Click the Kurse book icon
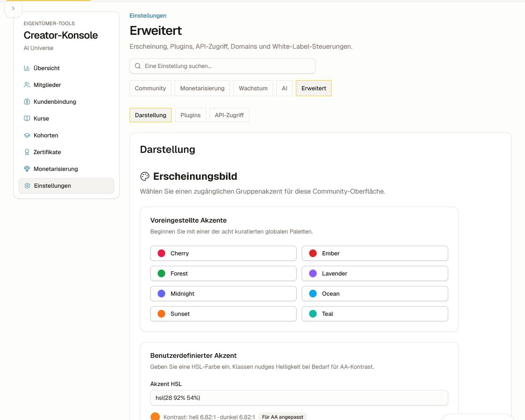 [x=27, y=118]
